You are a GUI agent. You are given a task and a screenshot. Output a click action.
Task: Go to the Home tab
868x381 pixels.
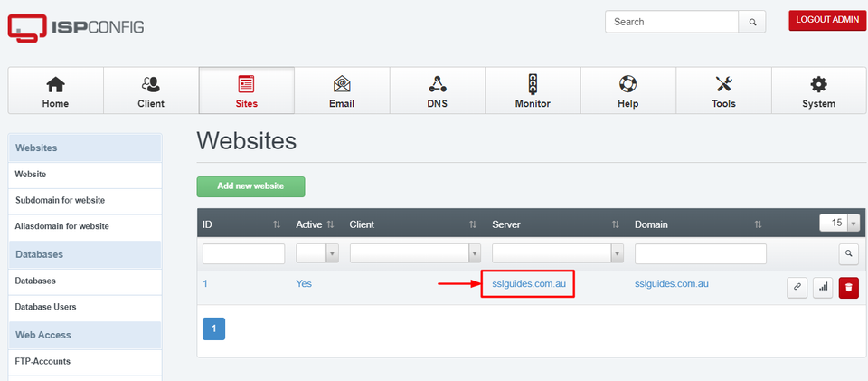tap(55, 91)
